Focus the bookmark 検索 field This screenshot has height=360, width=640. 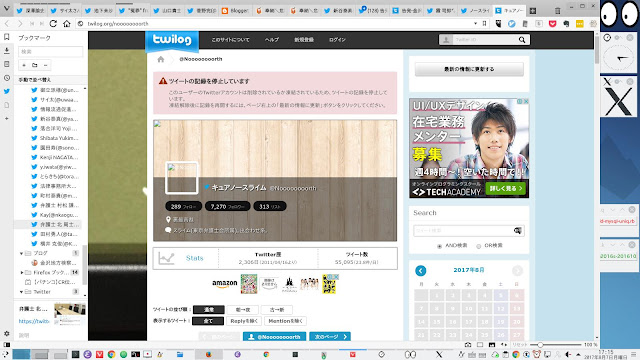[x=51, y=51]
